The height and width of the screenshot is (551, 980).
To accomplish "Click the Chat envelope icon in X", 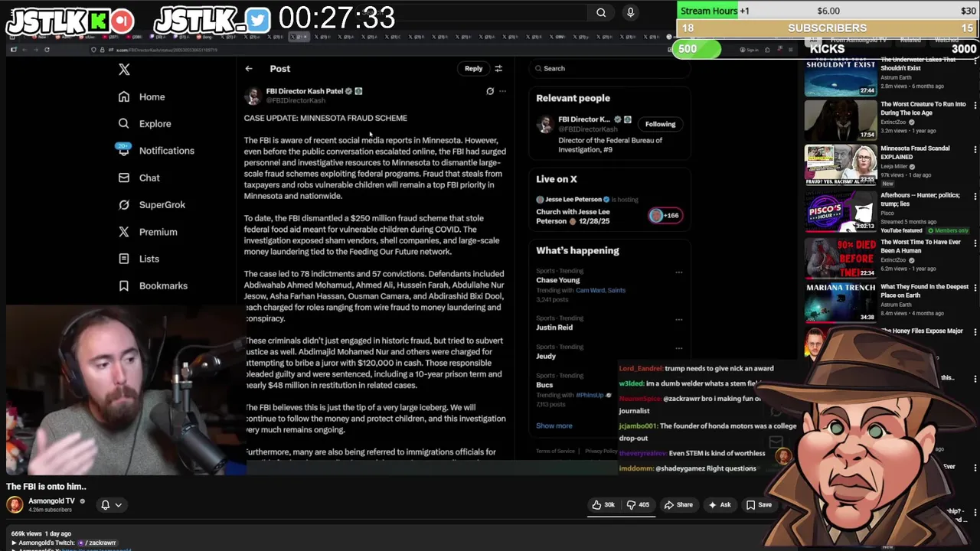I will (x=124, y=178).
